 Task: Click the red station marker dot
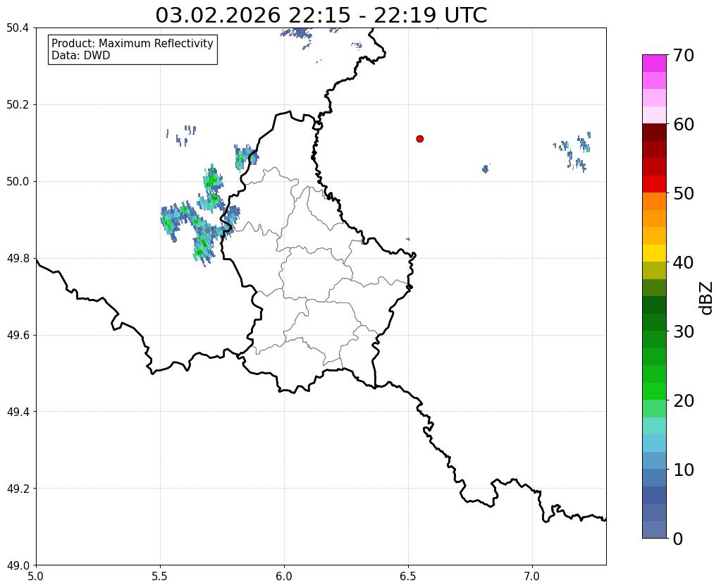pyautogui.click(x=420, y=138)
